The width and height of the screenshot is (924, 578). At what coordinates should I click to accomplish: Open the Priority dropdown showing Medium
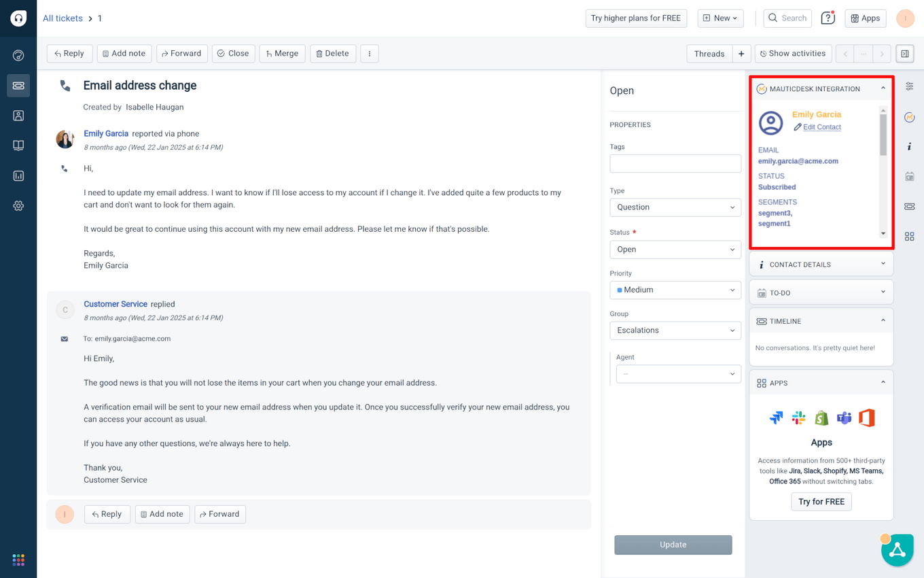tap(675, 290)
